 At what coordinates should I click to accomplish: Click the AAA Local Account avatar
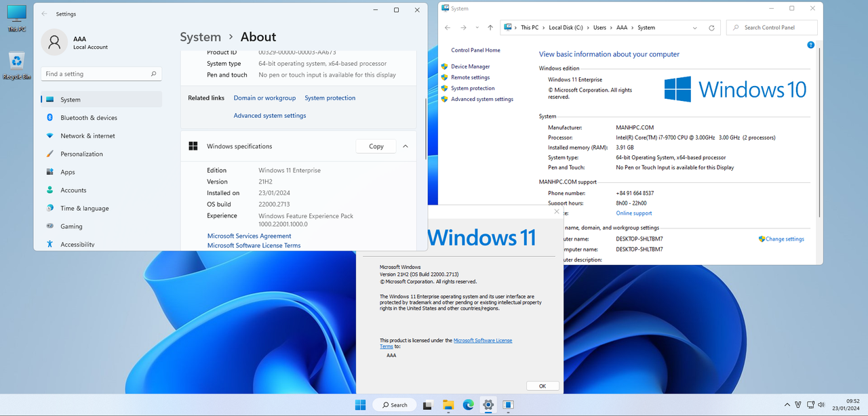pyautogui.click(x=54, y=42)
